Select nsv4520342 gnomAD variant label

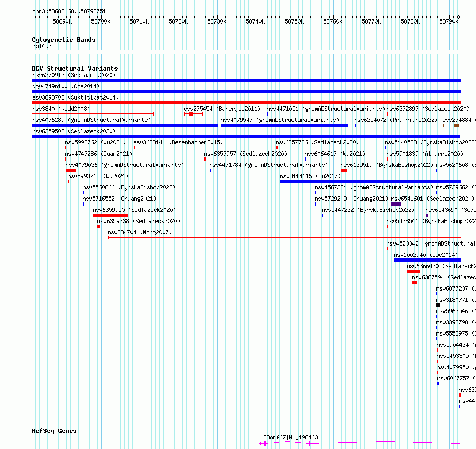pyautogui.click(x=431, y=243)
